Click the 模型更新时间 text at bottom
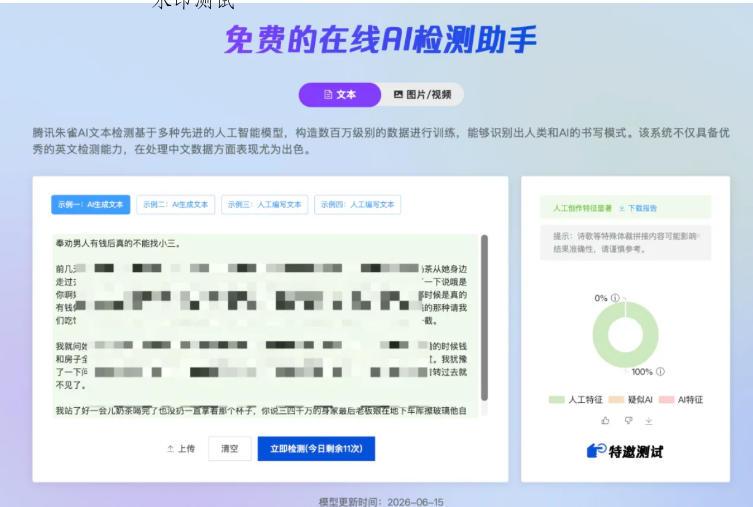Viewport: 753px width, 507px height. coord(381,502)
